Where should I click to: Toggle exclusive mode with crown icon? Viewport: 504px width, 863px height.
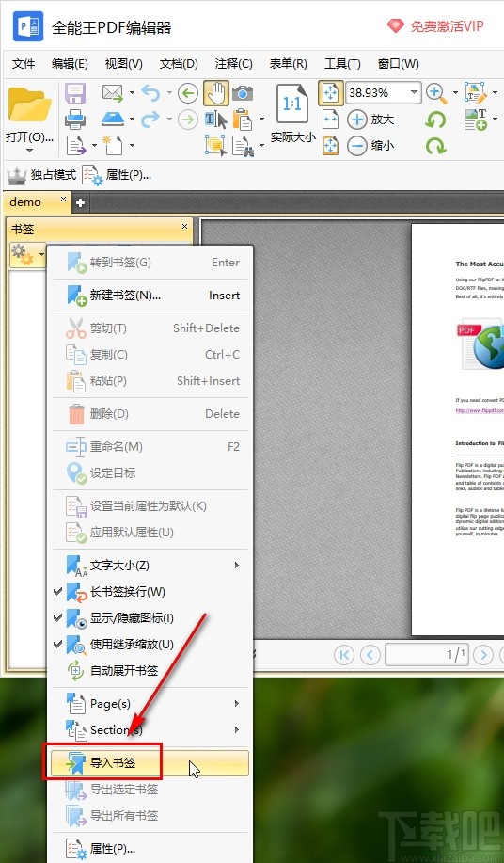click(x=41, y=175)
